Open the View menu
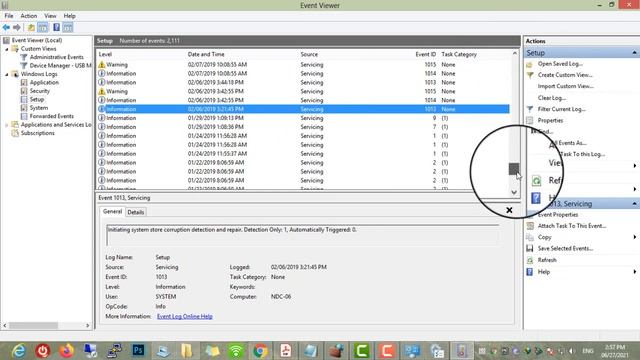 coord(50,16)
